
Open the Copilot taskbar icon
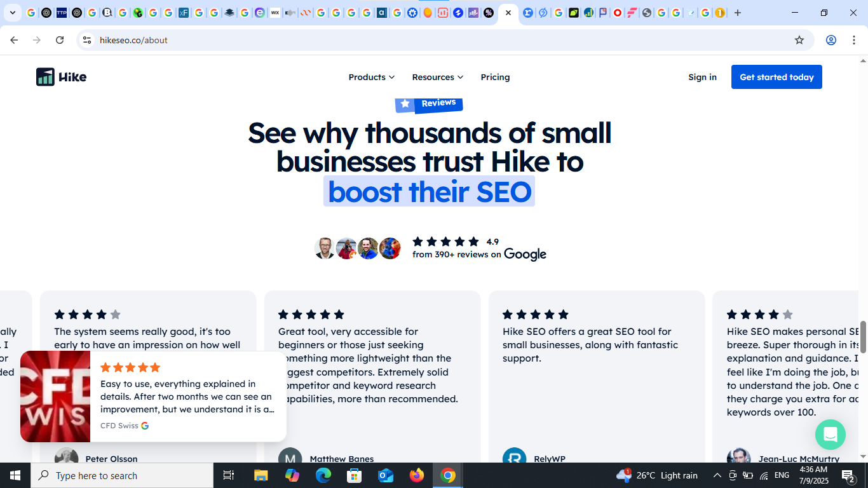tap(292, 475)
